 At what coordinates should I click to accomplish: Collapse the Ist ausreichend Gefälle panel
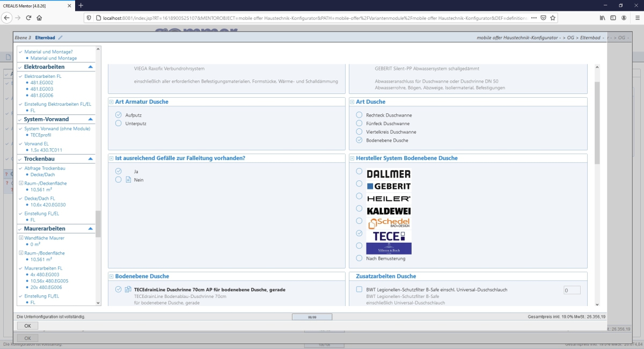pyautogui.click(x=111, y=158)
